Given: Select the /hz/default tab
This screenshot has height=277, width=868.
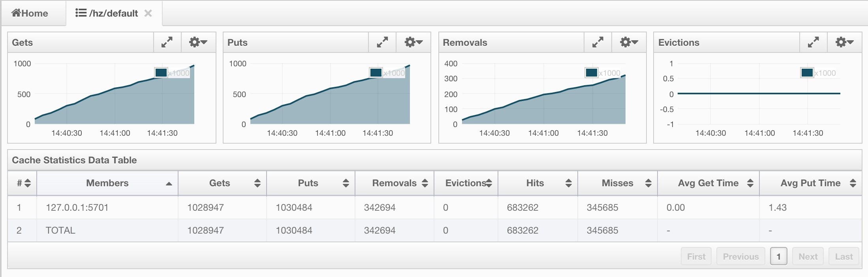Looking at the screenshot, I should click(x=107, y=13).
